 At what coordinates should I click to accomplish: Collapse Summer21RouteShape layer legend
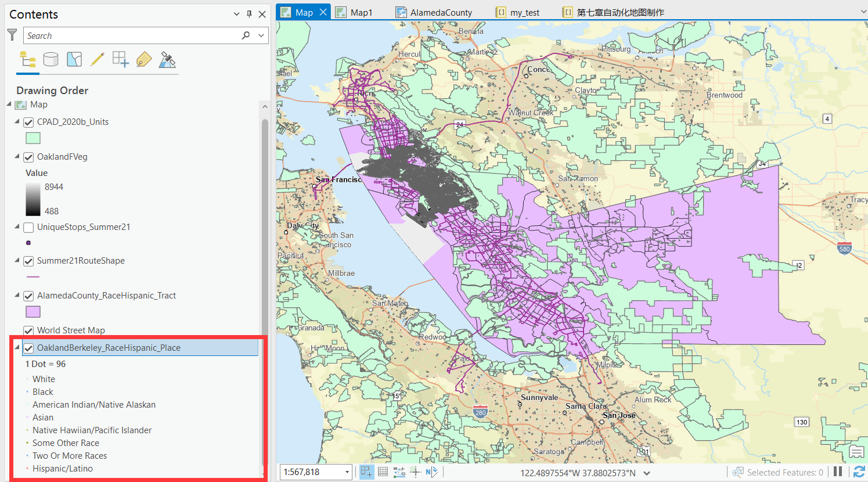(x=17, y=260)
